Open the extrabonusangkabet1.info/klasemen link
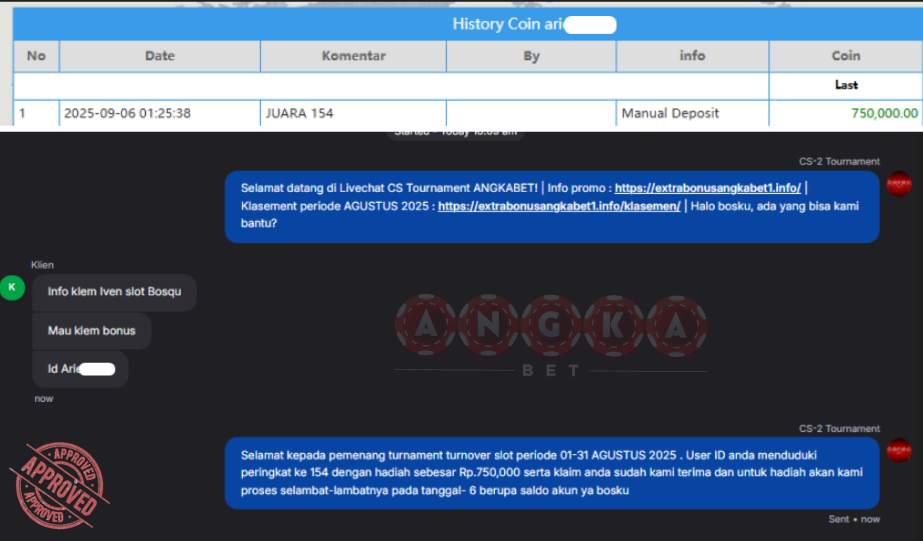Viewport: 923px width, 541px height. (559, 206)
